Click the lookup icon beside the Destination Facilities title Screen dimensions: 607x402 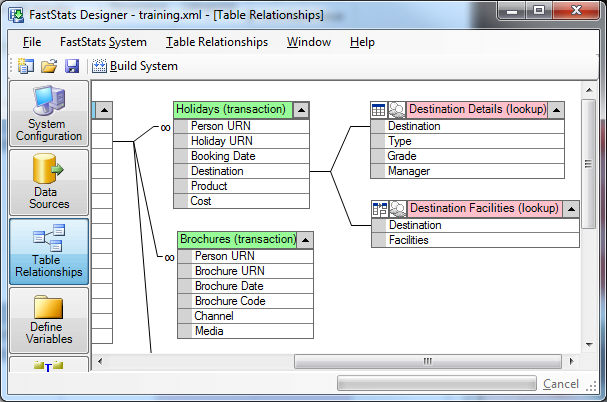tap(398, 209)
